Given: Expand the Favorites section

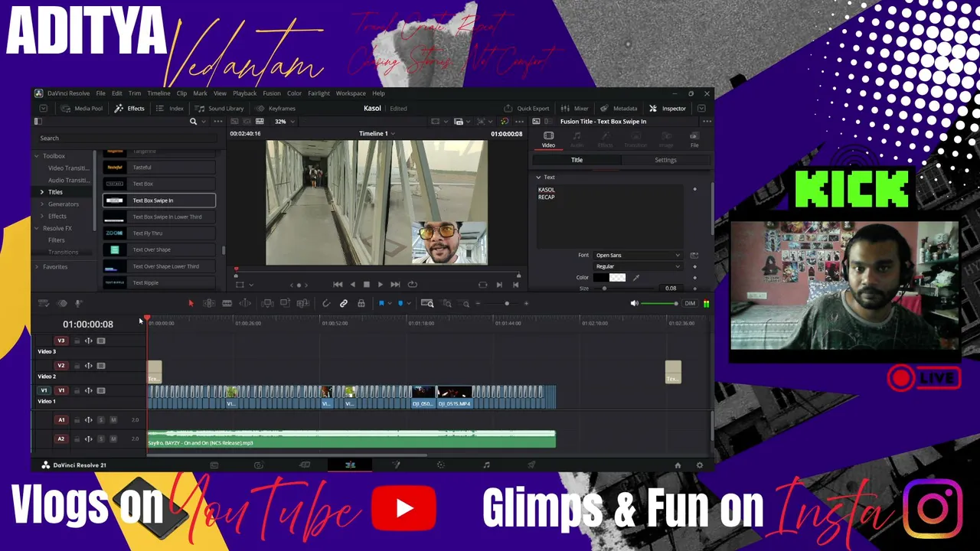Looking at the screenshot, I should (36, 267).
